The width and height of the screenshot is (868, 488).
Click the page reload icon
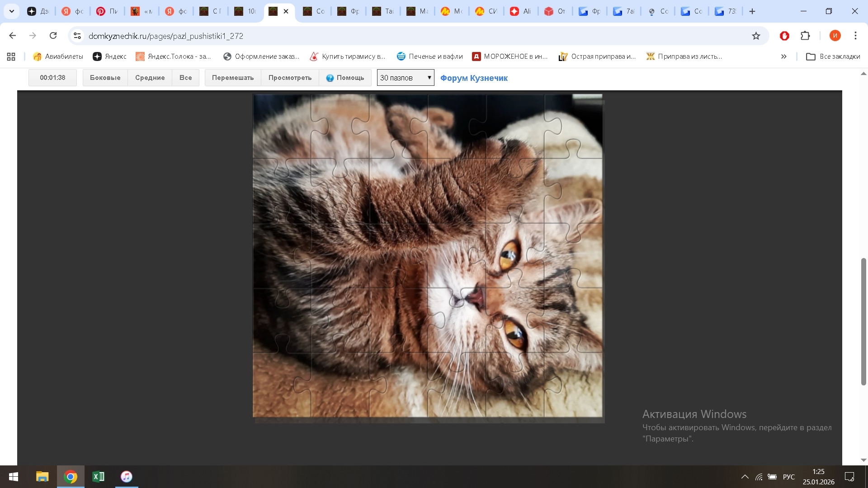(53, 36)
